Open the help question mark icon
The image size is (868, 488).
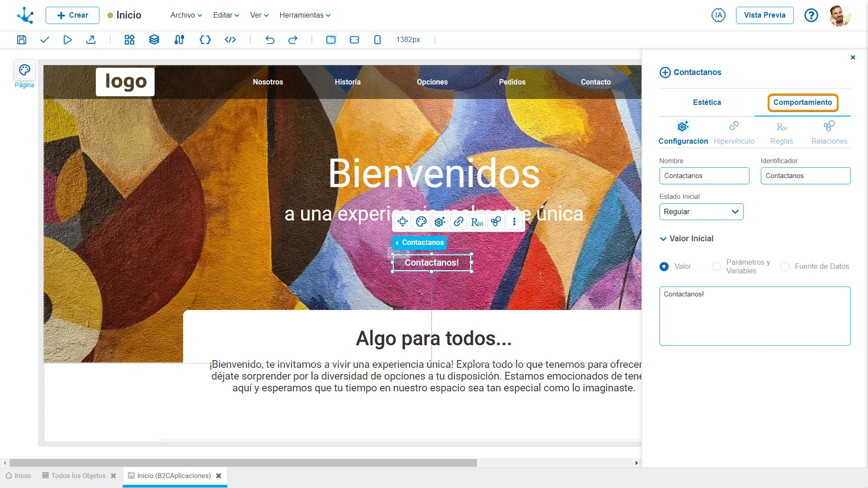click(811, 15)
